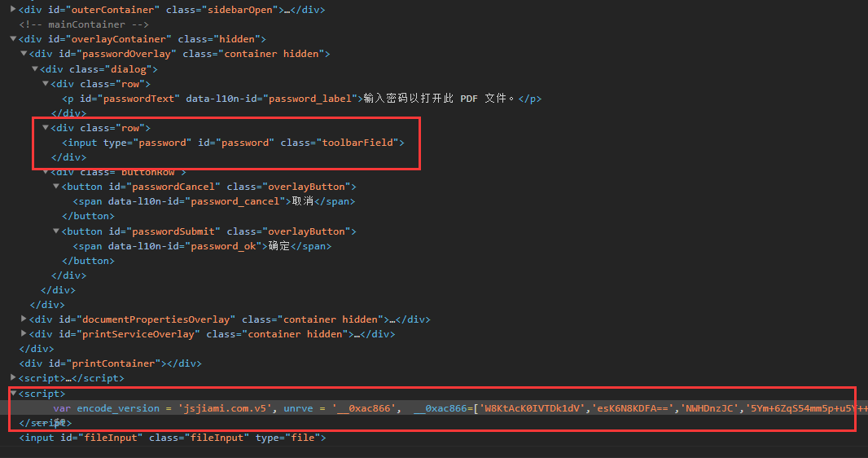Click the "overlayButton" class of passwordSubmit button
868x458 pixels.
[x=307, y=231]
